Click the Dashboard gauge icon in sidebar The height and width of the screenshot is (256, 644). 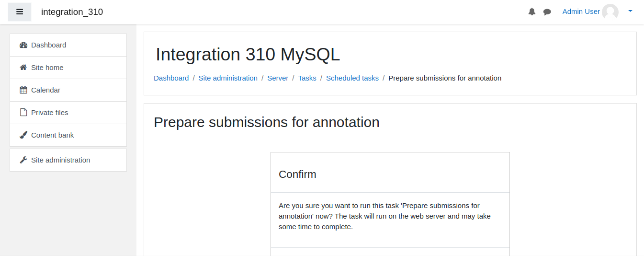click(x=23, y=45)
